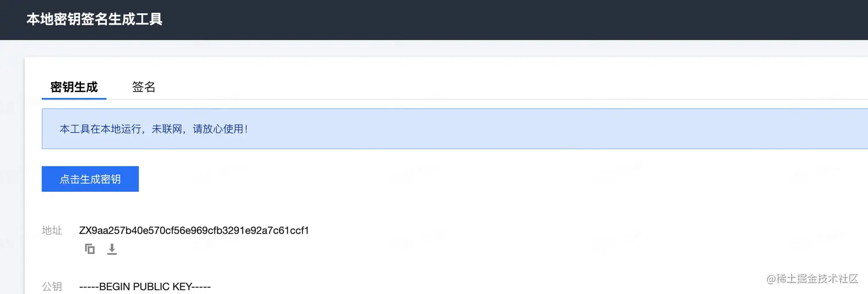Viewport: 868px width, 294px height.
Task: Select the ZX9aa257b40e... address string
Action: (x=194, y=231)
